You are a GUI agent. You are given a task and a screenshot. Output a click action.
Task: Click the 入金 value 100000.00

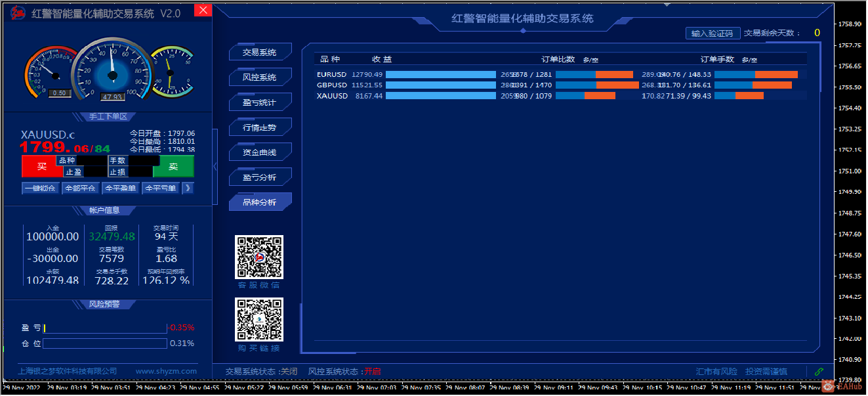point(52,237)
